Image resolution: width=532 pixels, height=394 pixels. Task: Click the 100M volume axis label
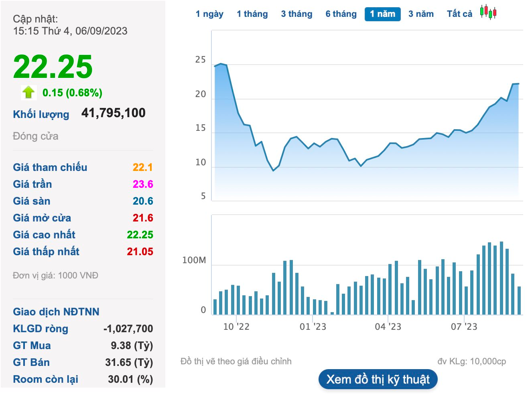(194, 260)
